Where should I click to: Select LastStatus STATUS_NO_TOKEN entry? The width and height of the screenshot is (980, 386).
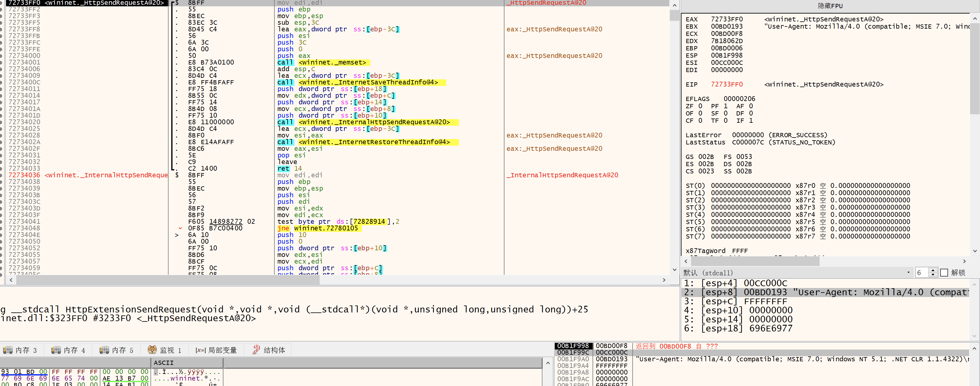(760, 142)
